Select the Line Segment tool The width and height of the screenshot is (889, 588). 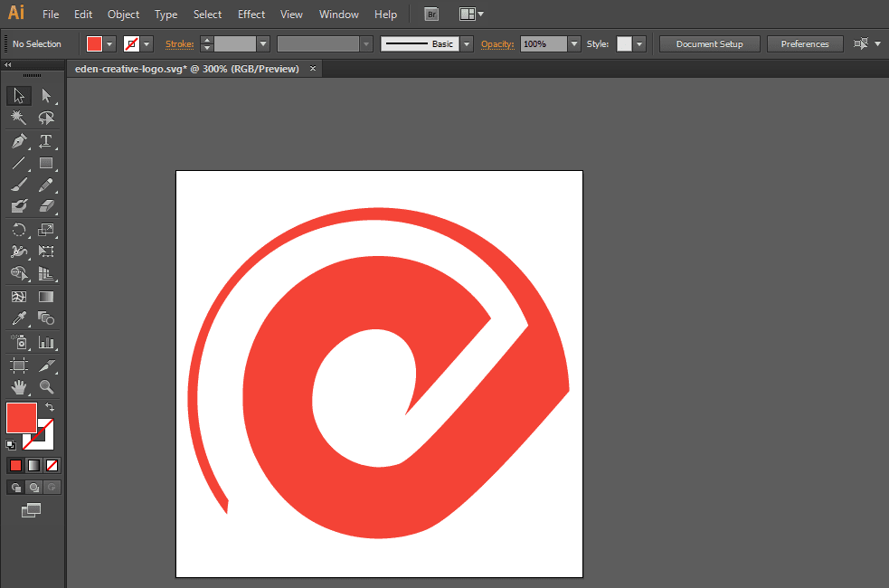(19, 163)
